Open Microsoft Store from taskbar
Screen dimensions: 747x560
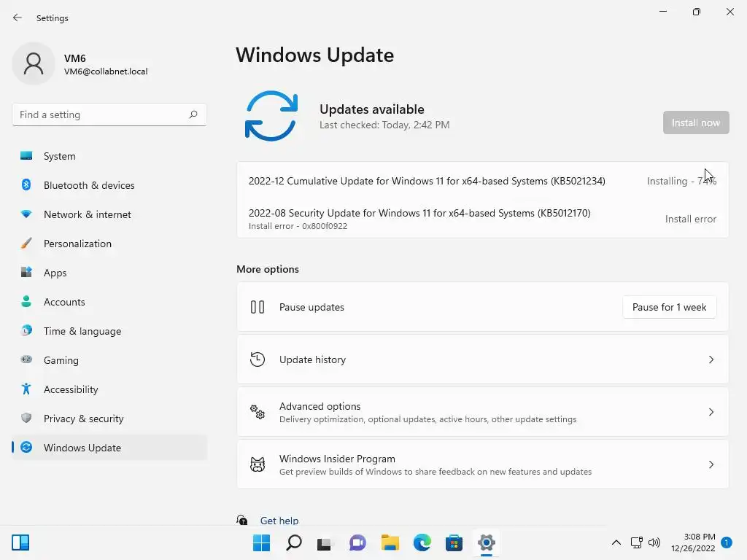coord(454,542)
